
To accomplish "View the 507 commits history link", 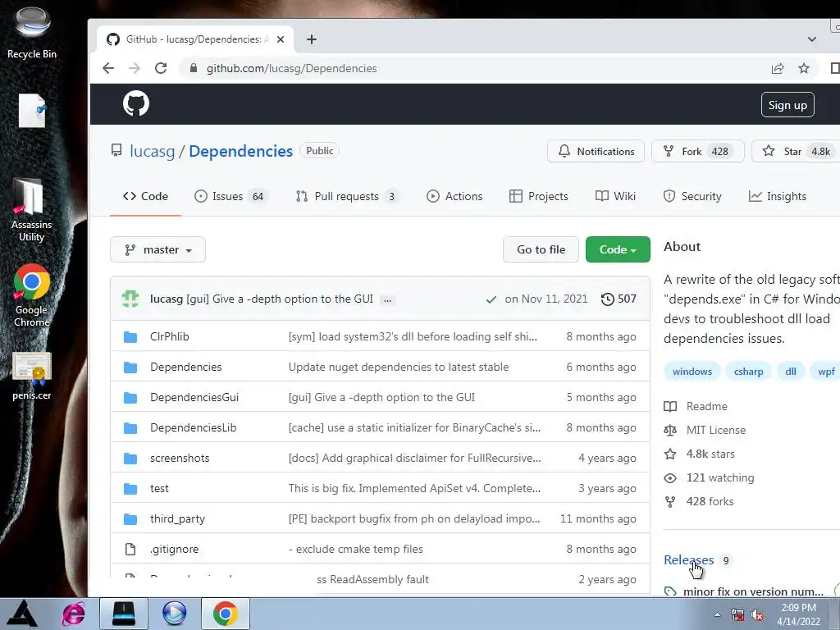I will click(619, 299).
